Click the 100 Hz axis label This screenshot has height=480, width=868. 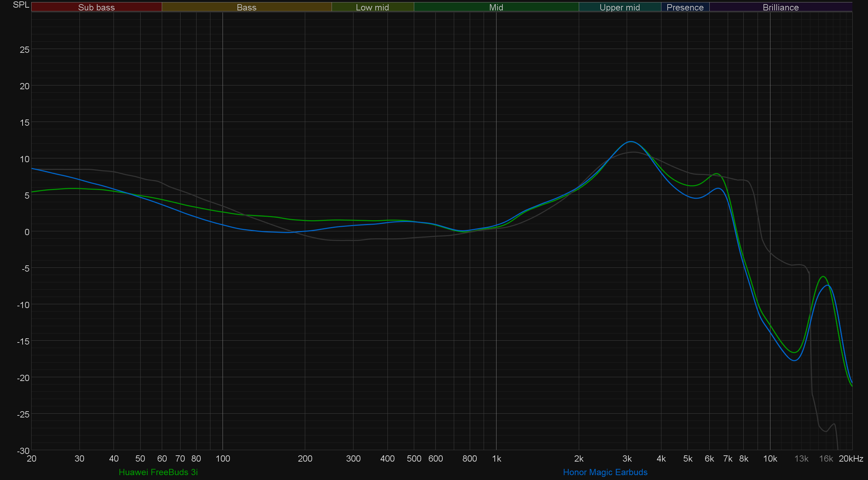223,459
